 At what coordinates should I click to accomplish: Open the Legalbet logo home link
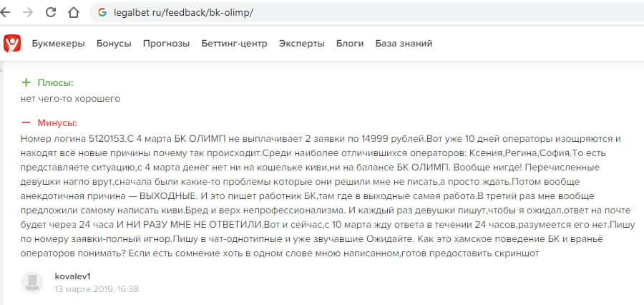click(x=12, y=44)
